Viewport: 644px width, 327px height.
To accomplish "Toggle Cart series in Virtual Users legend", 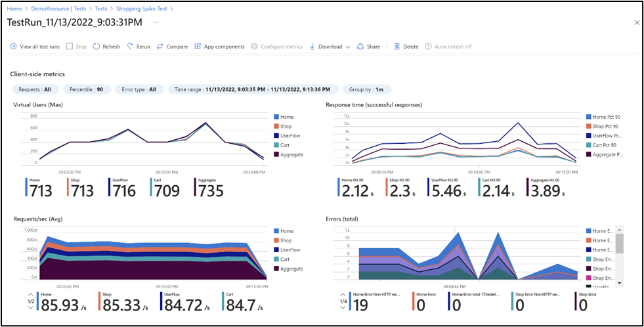I will 282,145.
